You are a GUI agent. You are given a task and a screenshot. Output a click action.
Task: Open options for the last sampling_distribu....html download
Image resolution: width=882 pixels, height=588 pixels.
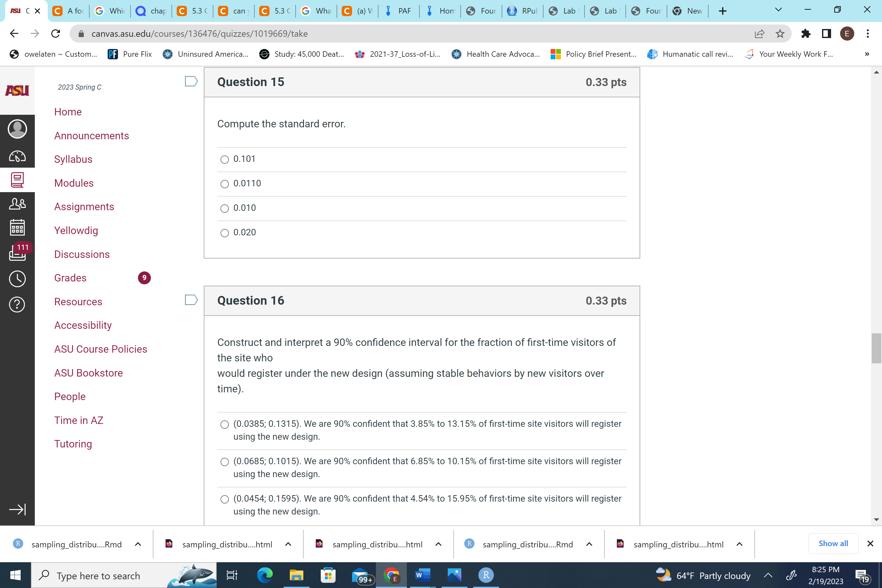739,544
